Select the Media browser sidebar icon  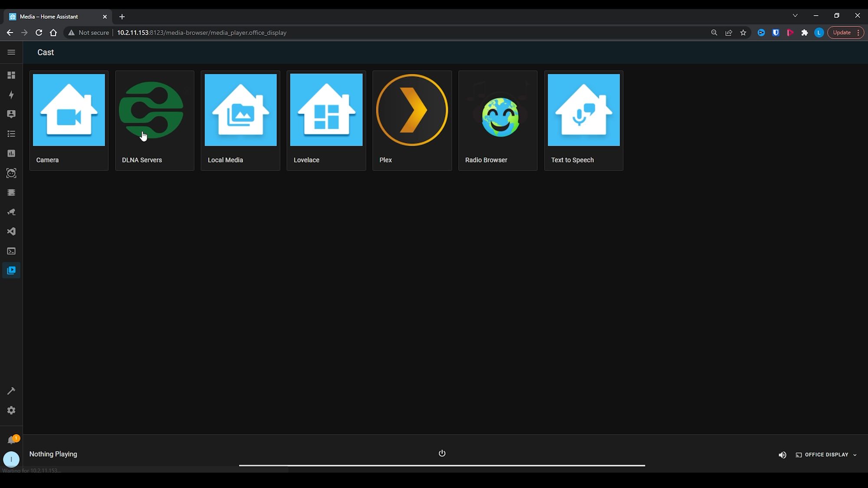click(x=11, y=270)
